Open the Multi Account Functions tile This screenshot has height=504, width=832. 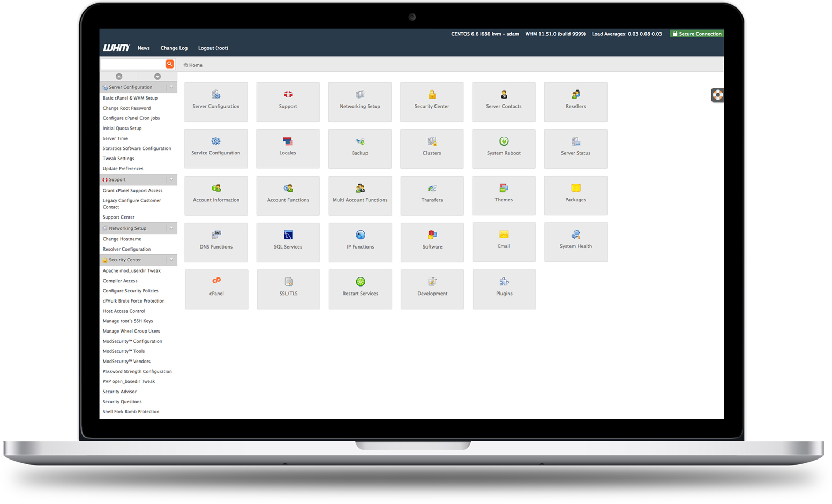[360, 195]
